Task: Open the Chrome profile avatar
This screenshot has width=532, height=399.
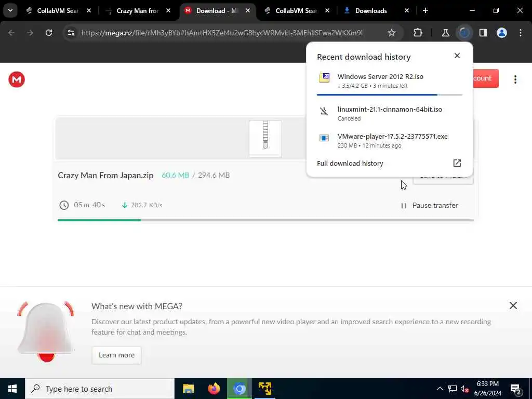Action: 502,33
